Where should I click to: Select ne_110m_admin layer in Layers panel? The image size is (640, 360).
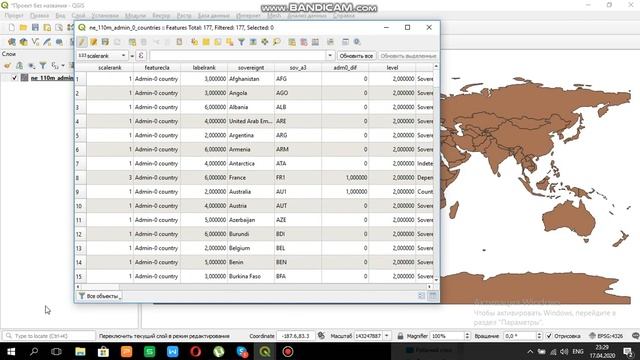click(52, 78)
